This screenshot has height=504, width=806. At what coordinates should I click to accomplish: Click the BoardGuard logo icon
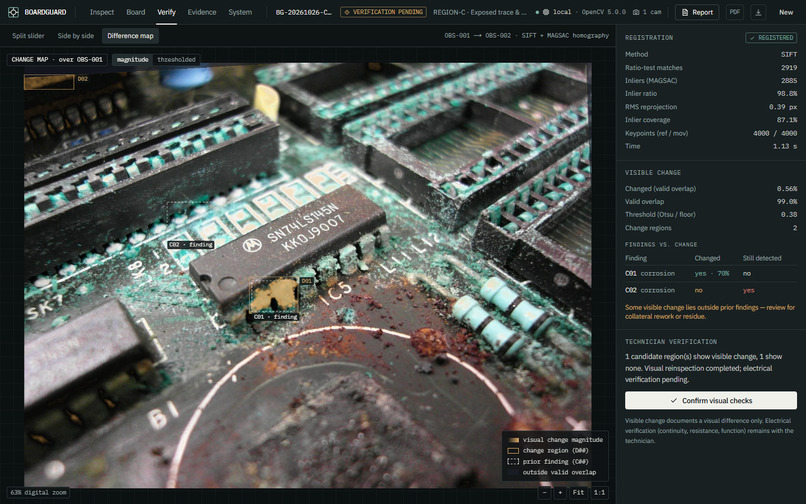[13, 12]
